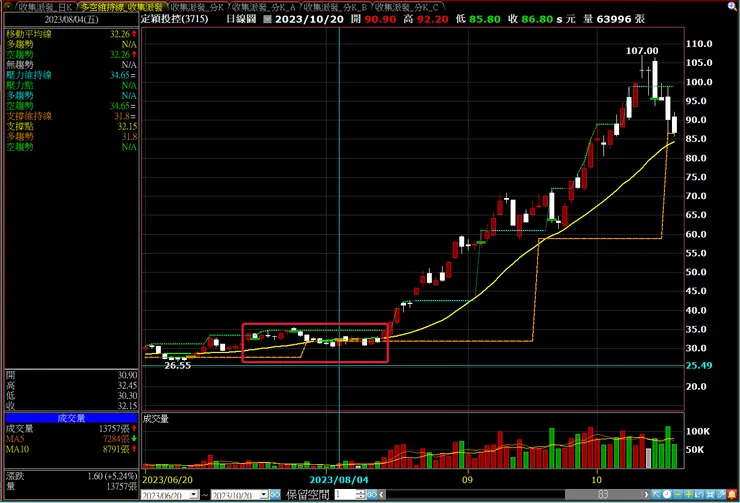Click the date header 2023/08/04(五)
The height and width of the screenshot is (503, 740).
(x=71, y=19)
